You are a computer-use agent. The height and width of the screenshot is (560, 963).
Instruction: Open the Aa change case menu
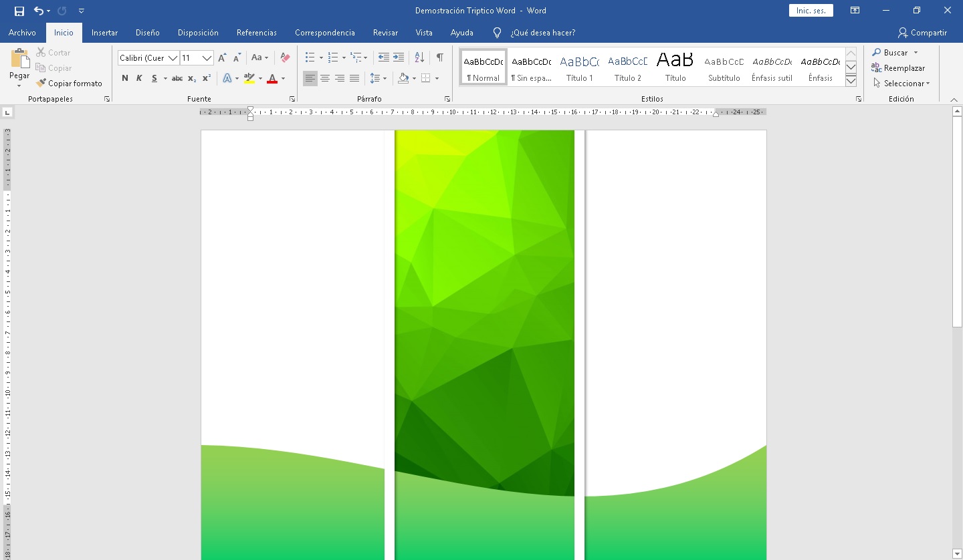pos(259,58)
